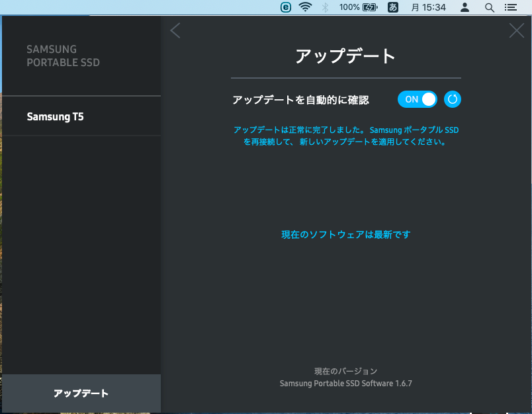Go back using the left chevron arrow

pyautogui.click(x=175, y=30)
